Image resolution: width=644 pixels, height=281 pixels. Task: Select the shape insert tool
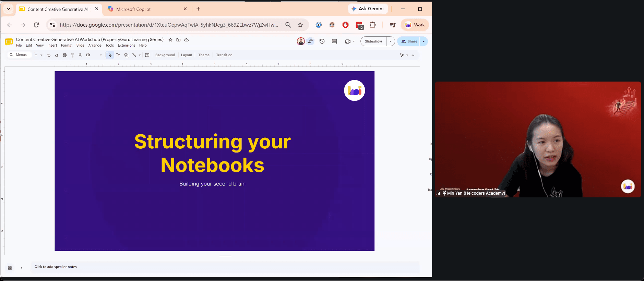pyautogui.click(x=126, y=55)
